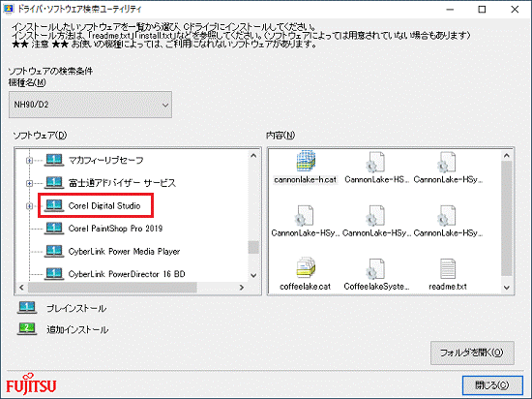This screenshot has width=532, height=399.
Task: Expand the Corel Digital Studio tree node
Action: (x=30, y=205)
